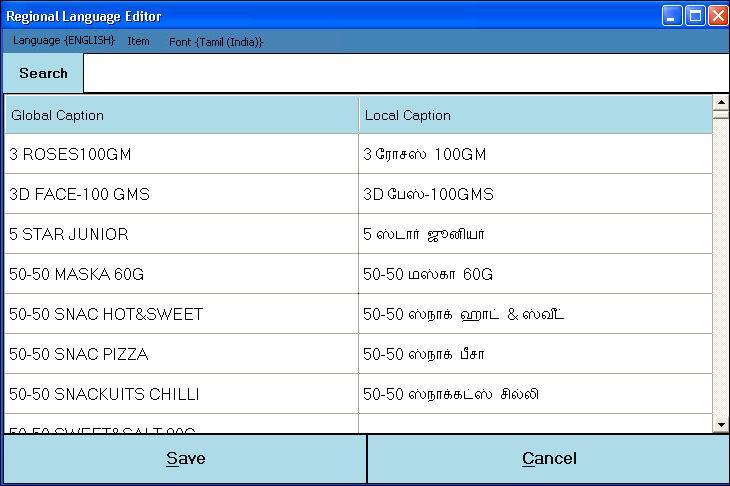Select the 3D FACE-100 GMS global caption cell
The image size is (730, 486).
click(x=182, y=194)
